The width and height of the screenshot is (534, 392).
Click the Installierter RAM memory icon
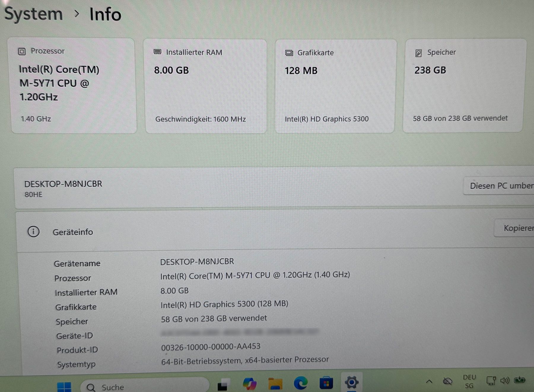[158, 52]
